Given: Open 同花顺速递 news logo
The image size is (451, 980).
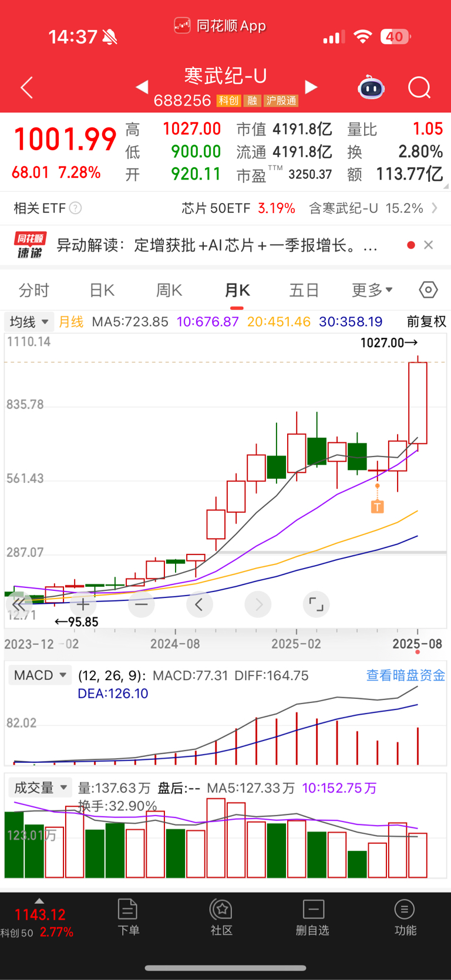Looking at the screenshot, I should [30, 245].
